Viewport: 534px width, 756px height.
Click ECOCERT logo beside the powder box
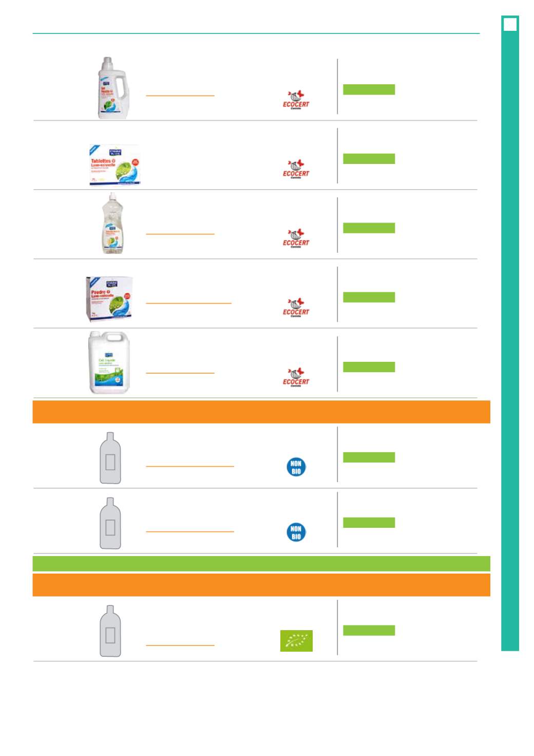(x=296, y=307)
